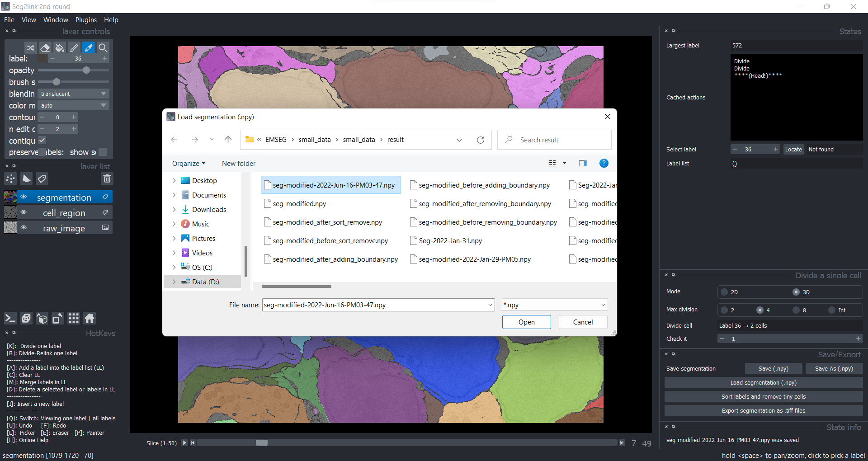Select the paint bucket fill tool
The height and width of the screenshot is (461, 868).
[59, 47]
